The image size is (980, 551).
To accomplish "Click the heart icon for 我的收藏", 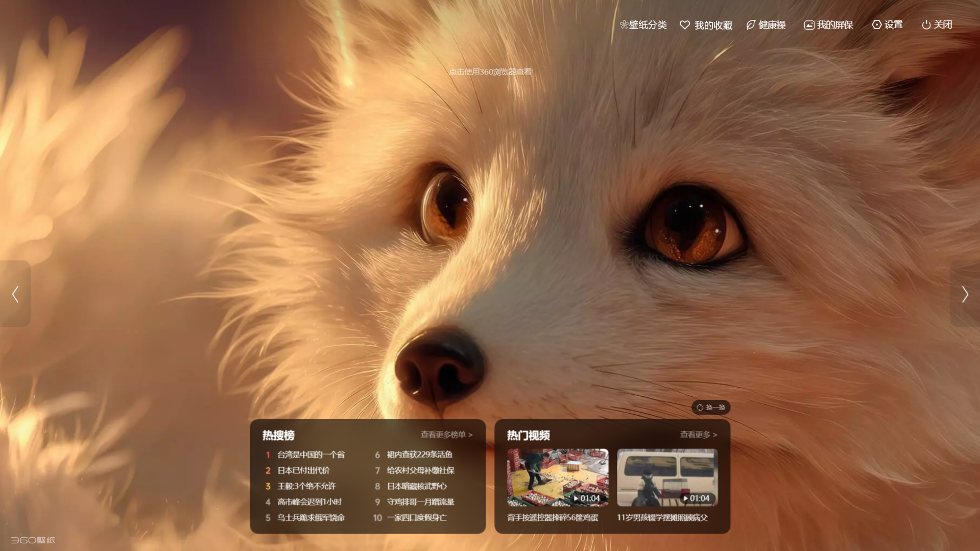I will 685,25.
